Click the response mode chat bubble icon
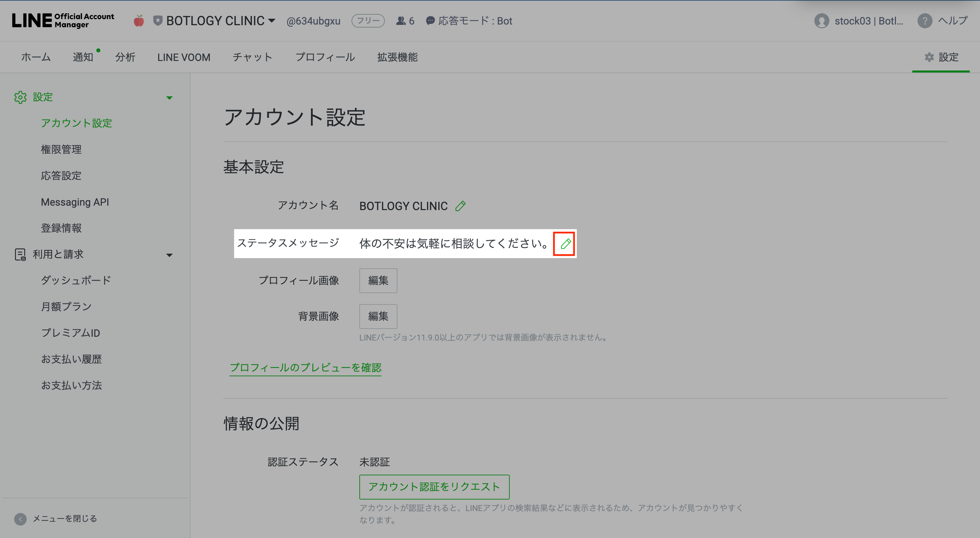Image resolution: width=980 pixels, height=538 pixels. [430, 21]
